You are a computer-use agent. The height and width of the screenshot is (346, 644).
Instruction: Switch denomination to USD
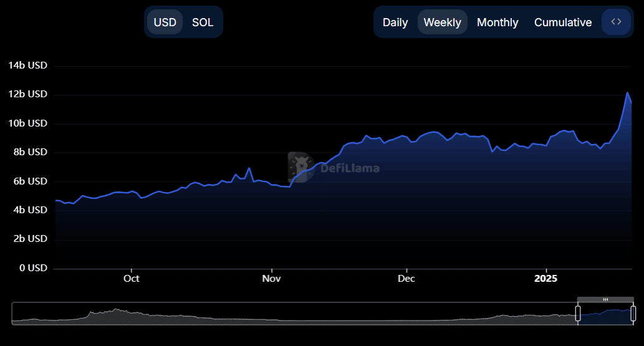pos(165,22)
